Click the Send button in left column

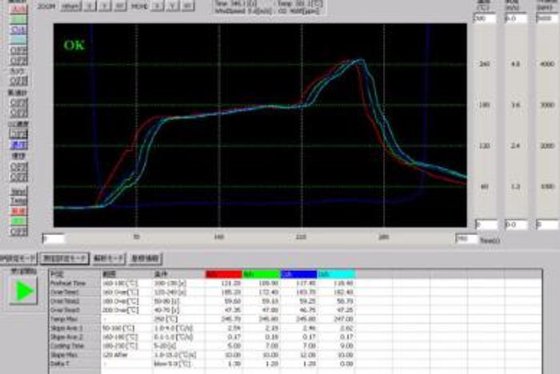pyautogui.click(x=18, y=192)
